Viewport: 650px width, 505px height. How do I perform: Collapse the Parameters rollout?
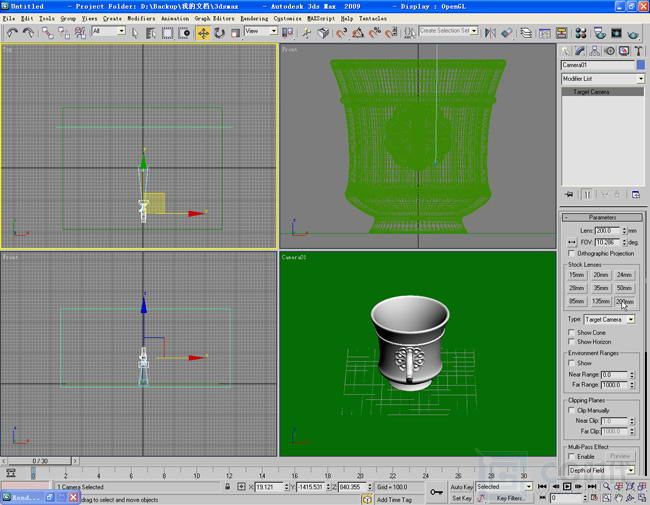[x=602, y=217]
